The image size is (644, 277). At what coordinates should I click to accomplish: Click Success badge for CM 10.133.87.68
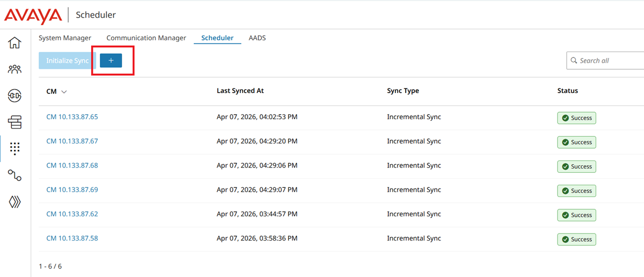[576, 166]
